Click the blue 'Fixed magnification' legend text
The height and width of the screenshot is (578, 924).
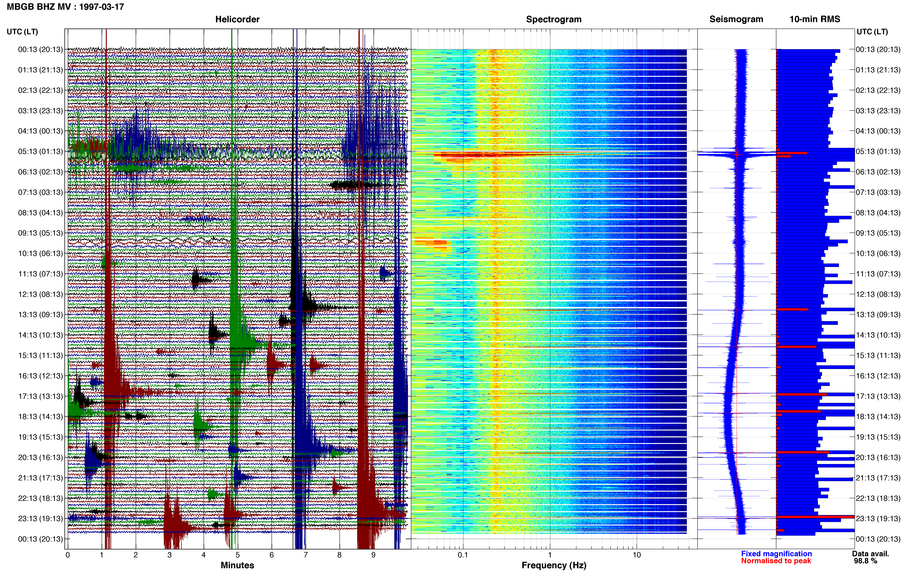pyautogui.click(x=776, y=554)
